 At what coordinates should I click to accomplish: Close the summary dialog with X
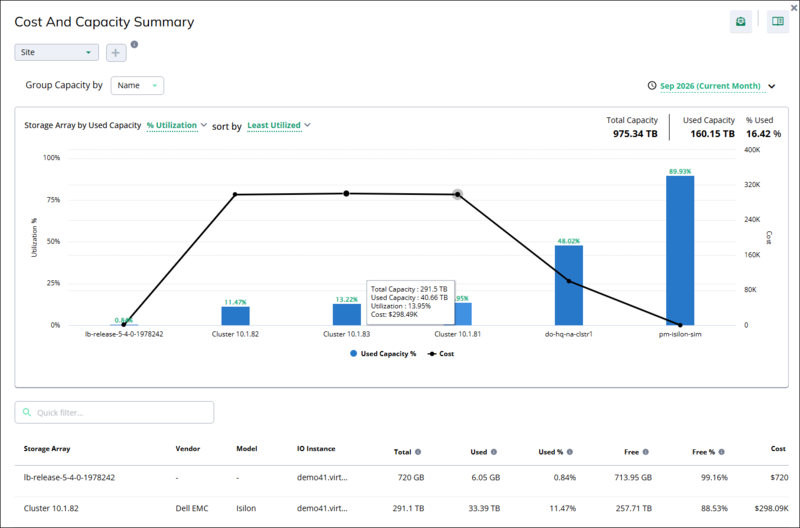[794, 8]
